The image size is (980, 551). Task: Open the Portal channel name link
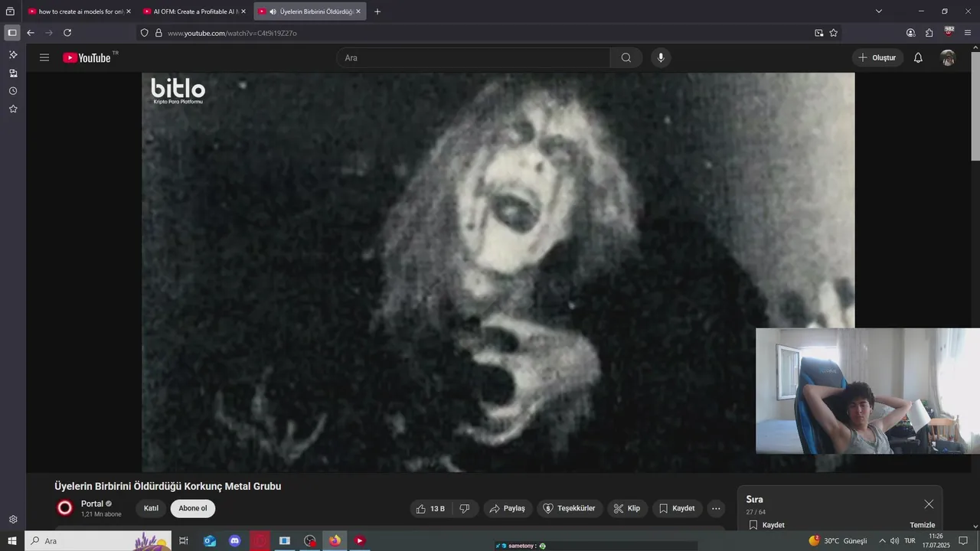click(x=92, y=504)
